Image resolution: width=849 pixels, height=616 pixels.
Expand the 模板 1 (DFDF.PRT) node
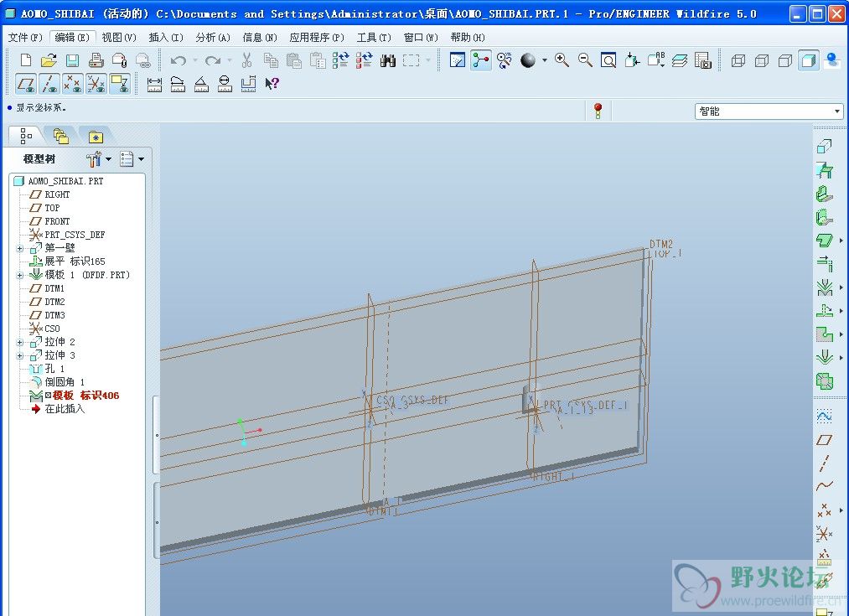[x=19, y=275]
